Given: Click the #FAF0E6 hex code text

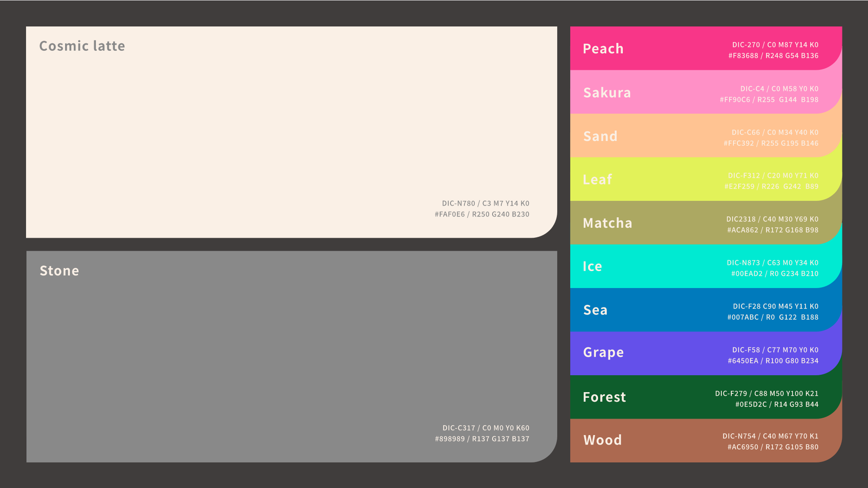Looking at the screenshot, I should click(450, 214).
